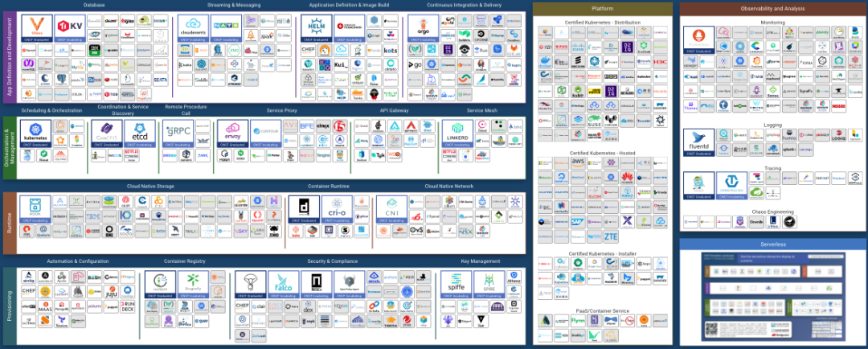Select the Rook cloud native storage card
868x349 pixels.
[35, 209]
